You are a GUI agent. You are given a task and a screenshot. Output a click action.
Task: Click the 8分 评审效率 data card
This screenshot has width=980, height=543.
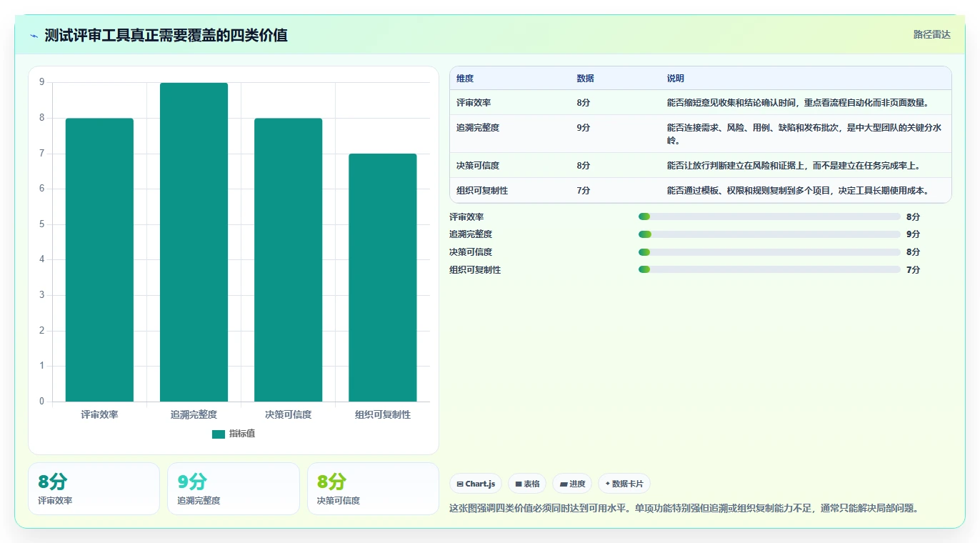(94, 489)
